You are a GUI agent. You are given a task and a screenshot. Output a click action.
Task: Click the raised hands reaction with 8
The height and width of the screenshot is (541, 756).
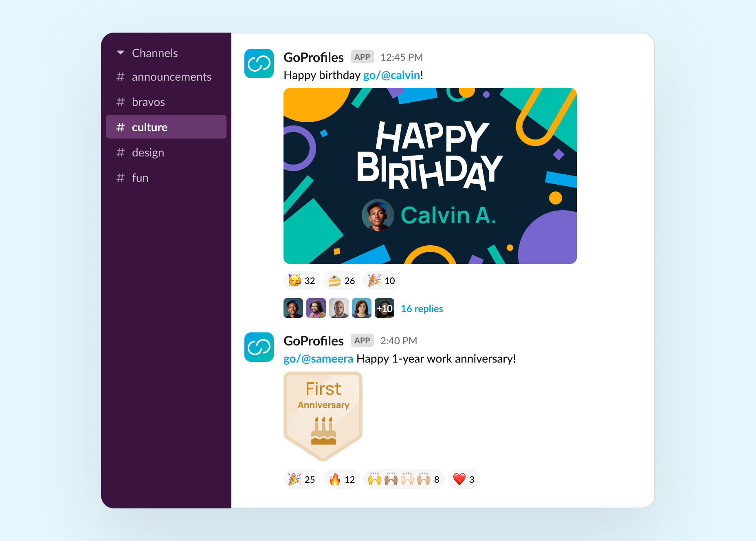click(404, 479)
